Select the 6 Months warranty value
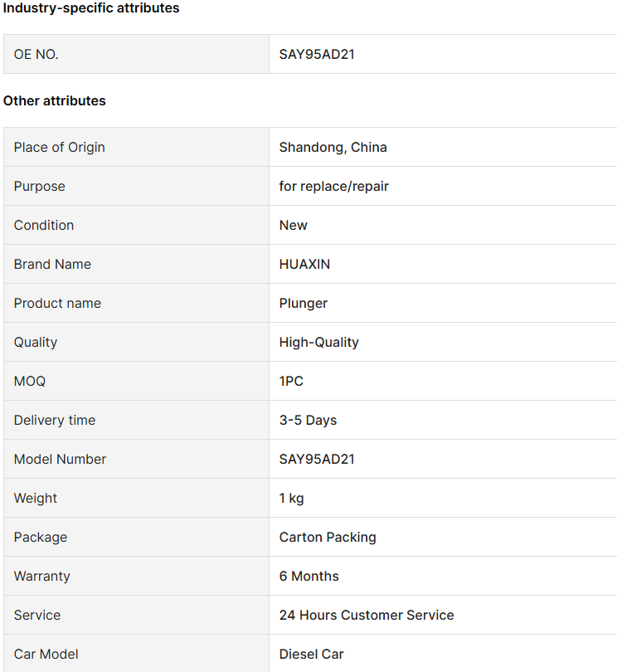Image resolution: width=617 pixels, height=672 pixels. point(309,576)
